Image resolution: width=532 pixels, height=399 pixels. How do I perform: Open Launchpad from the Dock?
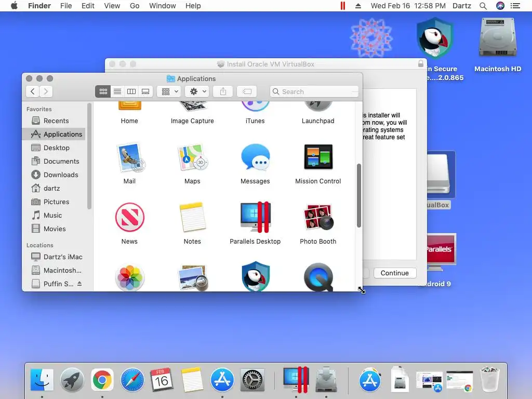coord(72,380)
